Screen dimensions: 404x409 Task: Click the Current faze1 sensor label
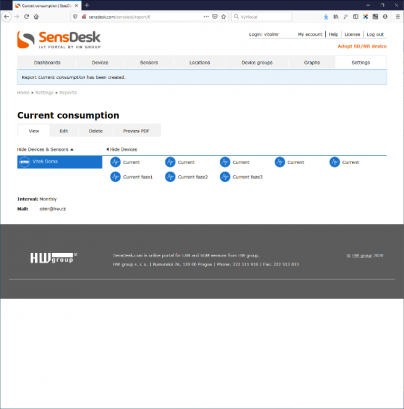tap(138, 177)
